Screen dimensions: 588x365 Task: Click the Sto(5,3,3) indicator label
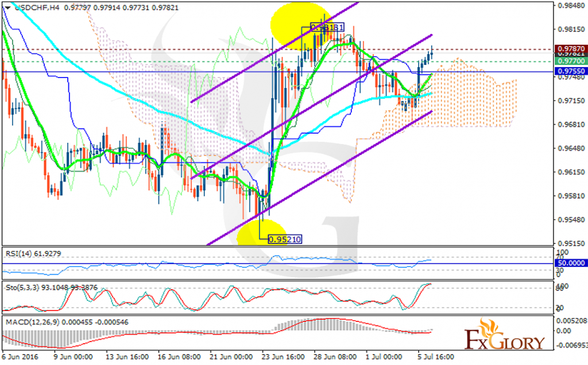pyautogui.click(x=51, y=288)
